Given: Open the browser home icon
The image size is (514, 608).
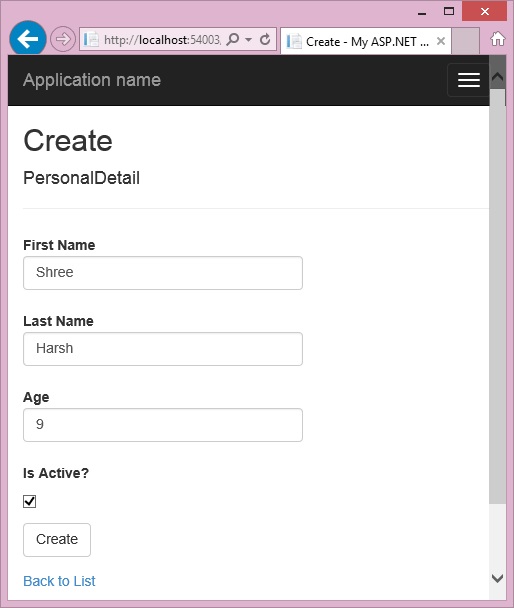Looking at the screenshot, I should [498, 39].
